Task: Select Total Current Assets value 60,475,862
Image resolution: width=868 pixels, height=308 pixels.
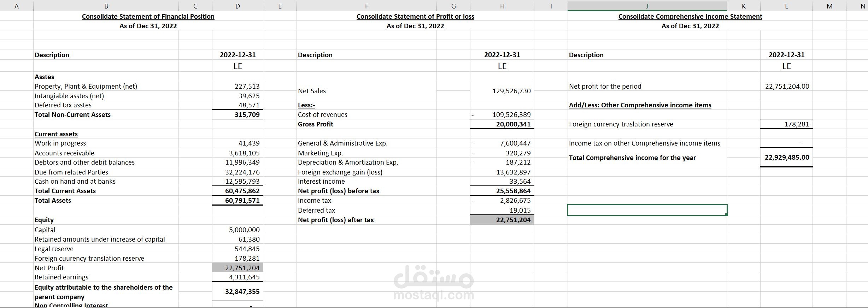Action: click(242, 191)
